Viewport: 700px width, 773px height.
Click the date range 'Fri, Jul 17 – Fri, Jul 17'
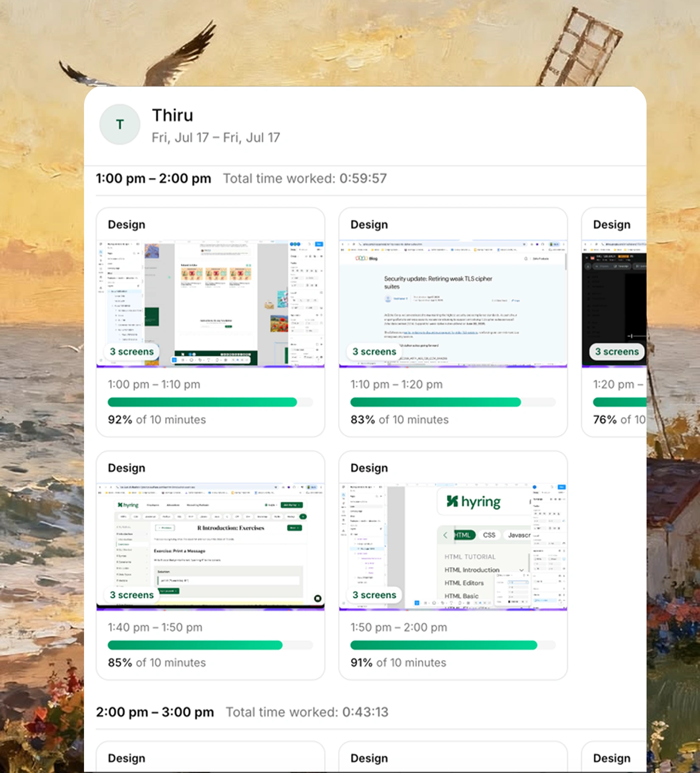(x=216, y=138)
